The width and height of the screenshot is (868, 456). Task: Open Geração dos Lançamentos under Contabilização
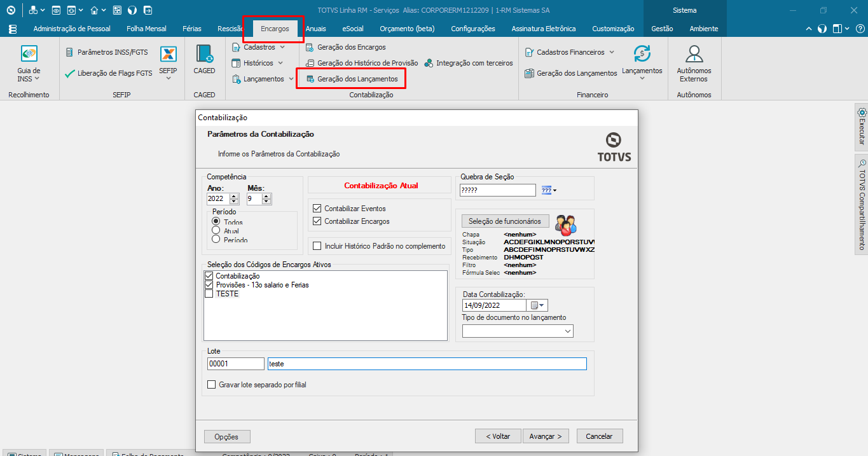coord(352,79)
